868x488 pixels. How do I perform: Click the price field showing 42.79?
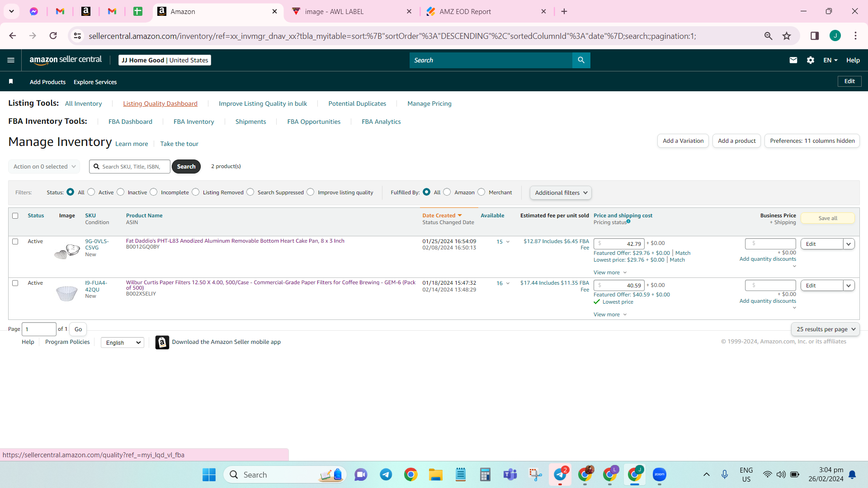(619, 244)
